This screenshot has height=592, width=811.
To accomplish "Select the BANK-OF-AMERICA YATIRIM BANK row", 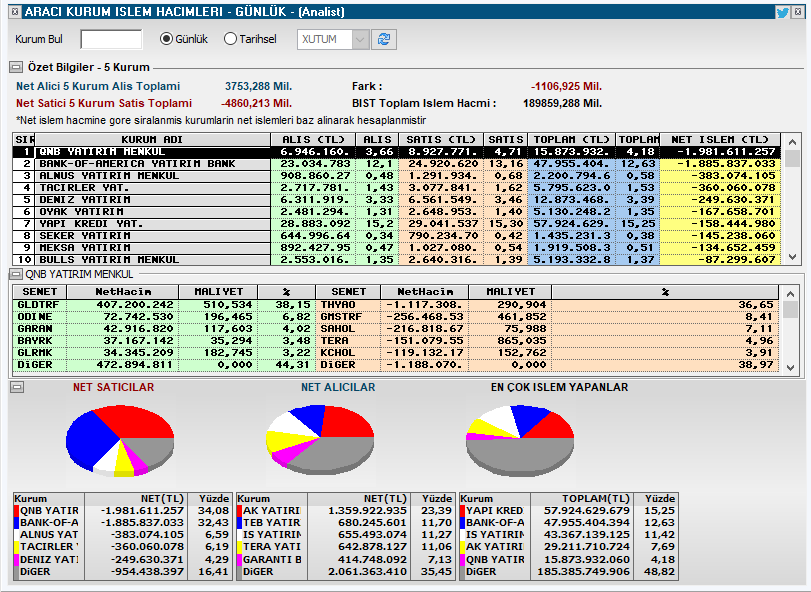I will pyautogui.click(x=397, y=164).
